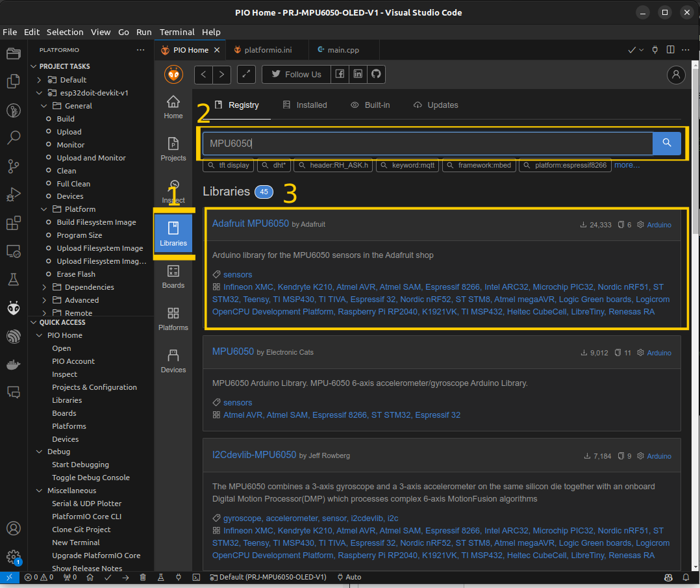This screenshot has height=588, width=700.
Task: Switch to the platformio.ini tab
Action: click(x=267, y=50)
